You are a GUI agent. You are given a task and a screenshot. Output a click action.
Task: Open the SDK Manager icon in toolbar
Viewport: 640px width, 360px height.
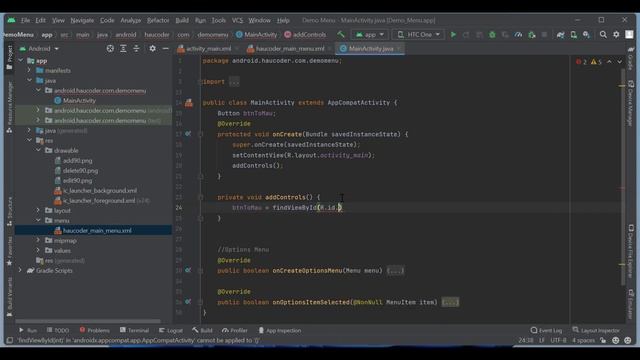point(587,35)
